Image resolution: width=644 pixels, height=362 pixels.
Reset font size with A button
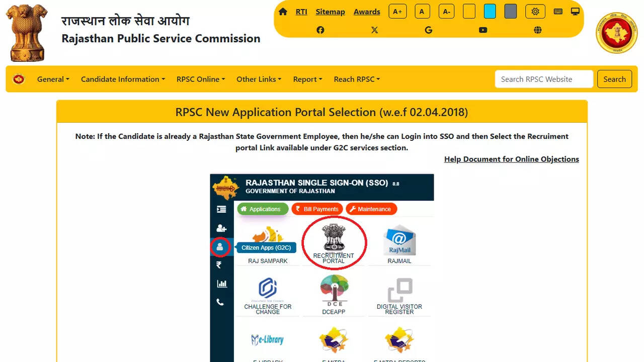point(422,12)
